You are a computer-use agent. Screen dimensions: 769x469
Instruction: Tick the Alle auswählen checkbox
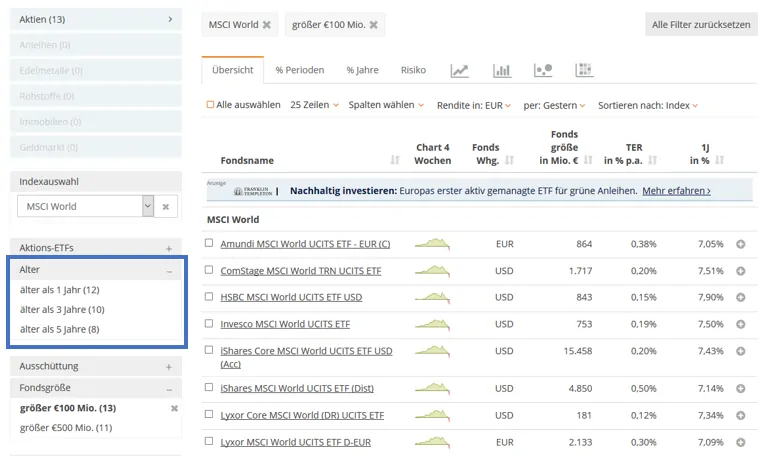(x=210, y=104)
